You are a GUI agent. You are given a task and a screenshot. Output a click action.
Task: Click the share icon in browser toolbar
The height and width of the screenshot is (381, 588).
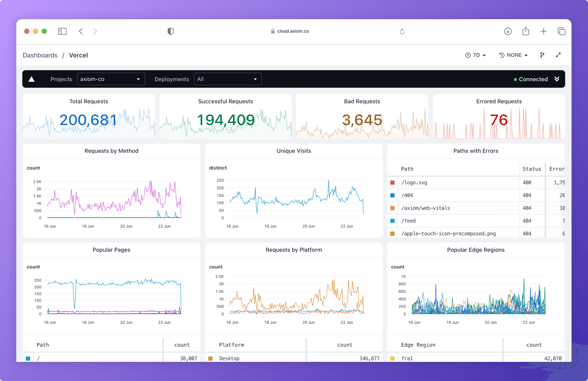coord(526,31)
